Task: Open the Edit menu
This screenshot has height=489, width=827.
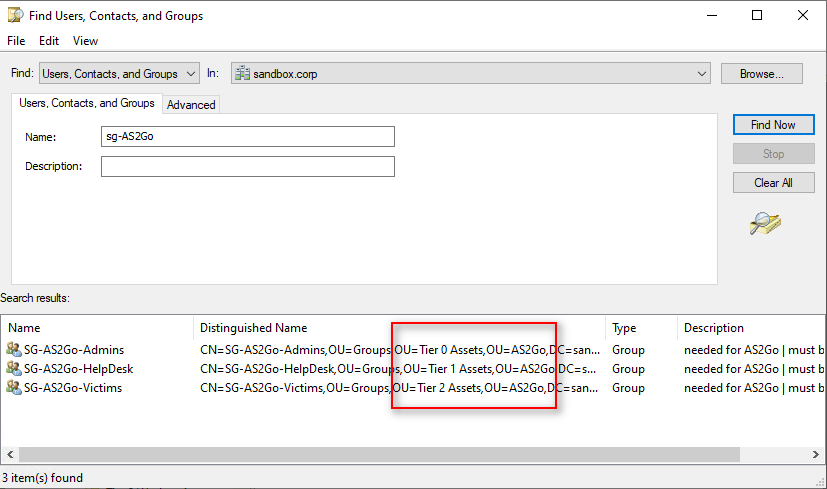Action: [49, 41]
